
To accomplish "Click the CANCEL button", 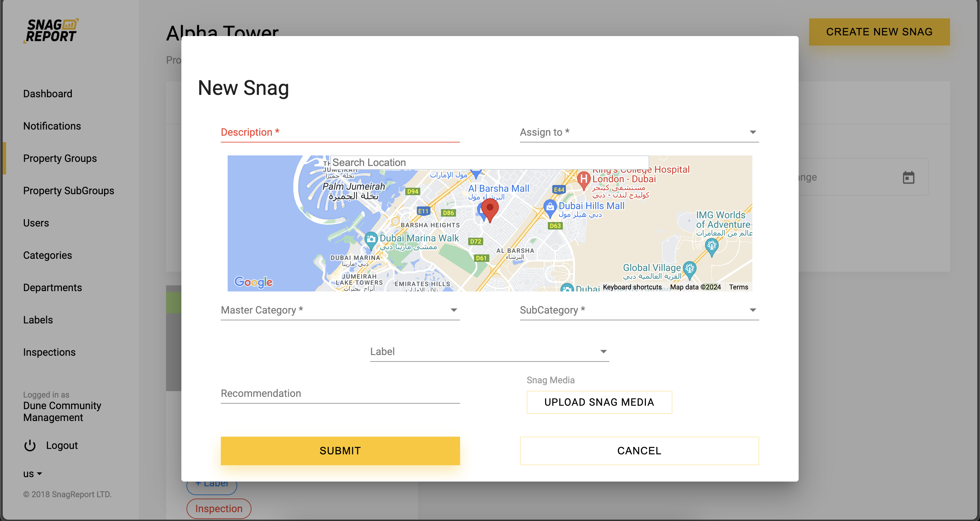I will click(x=639, y=451).
